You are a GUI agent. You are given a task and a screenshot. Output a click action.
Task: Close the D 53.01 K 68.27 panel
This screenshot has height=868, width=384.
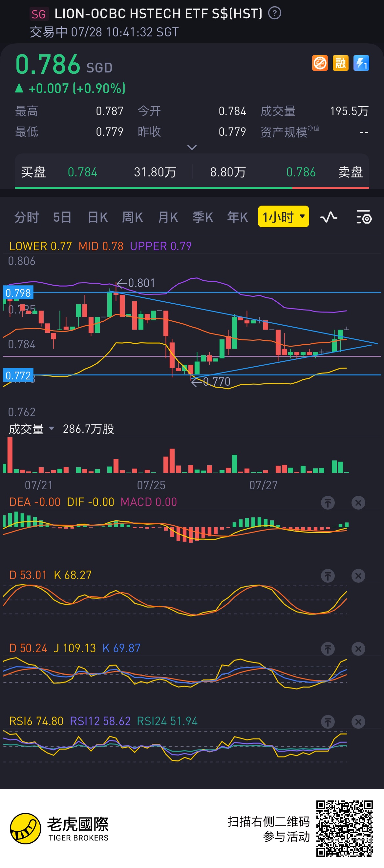click(358, 576)
